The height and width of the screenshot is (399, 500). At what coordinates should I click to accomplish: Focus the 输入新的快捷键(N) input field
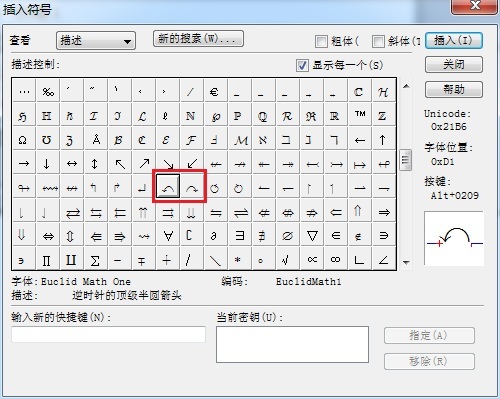(x=108, y=334)
